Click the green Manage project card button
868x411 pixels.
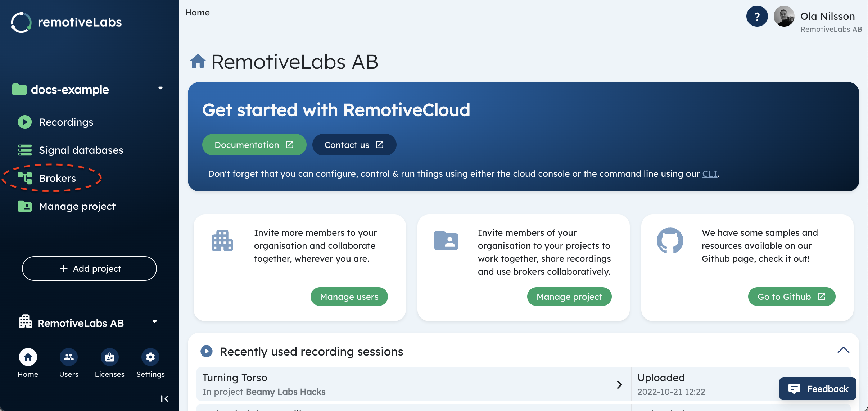pos(569,297)
